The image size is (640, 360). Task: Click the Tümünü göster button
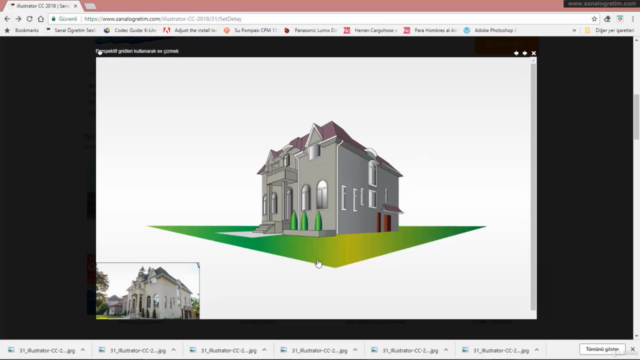click(x=602, y=349)
